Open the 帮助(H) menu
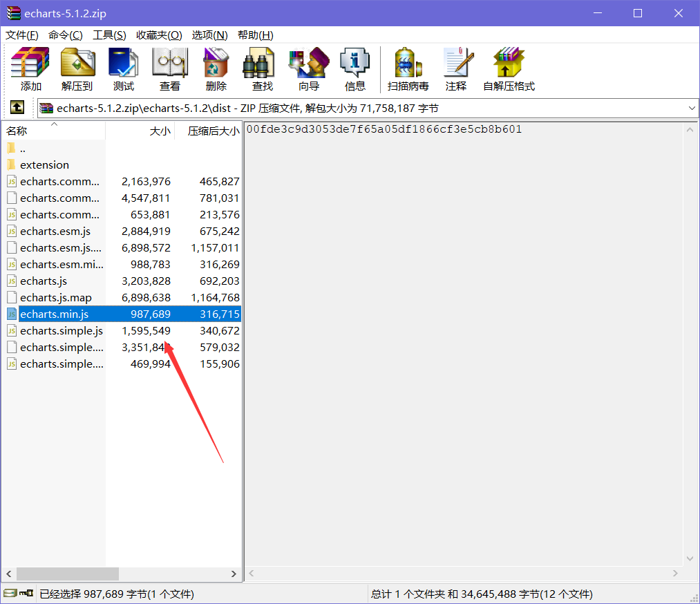Screen dimensions: 700x604 click(x=256, y=35)
